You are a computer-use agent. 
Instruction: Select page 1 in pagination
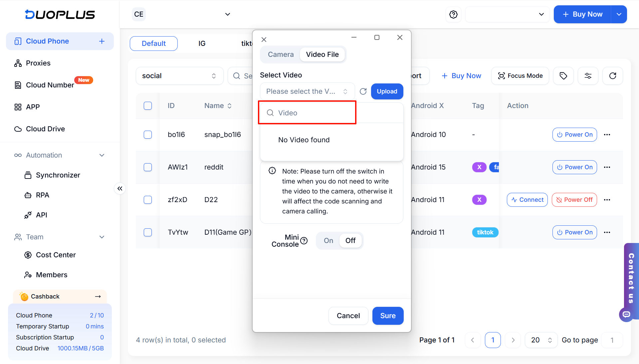493,340
